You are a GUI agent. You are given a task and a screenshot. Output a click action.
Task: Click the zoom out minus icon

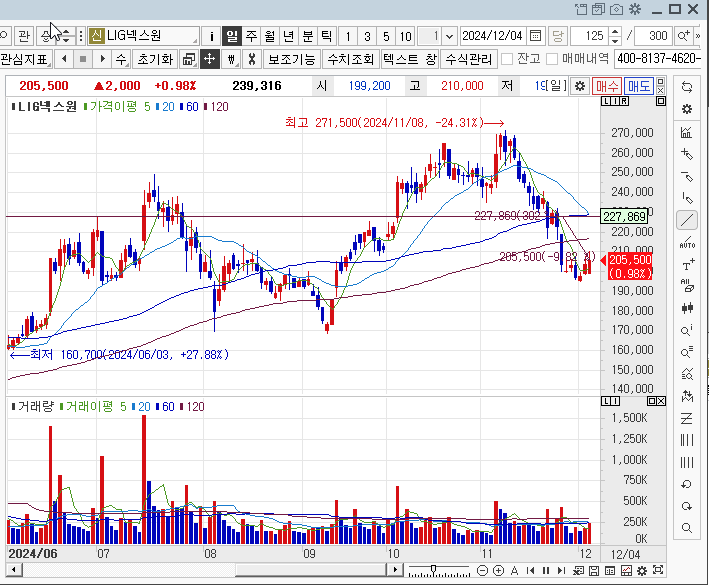[483, 570]
